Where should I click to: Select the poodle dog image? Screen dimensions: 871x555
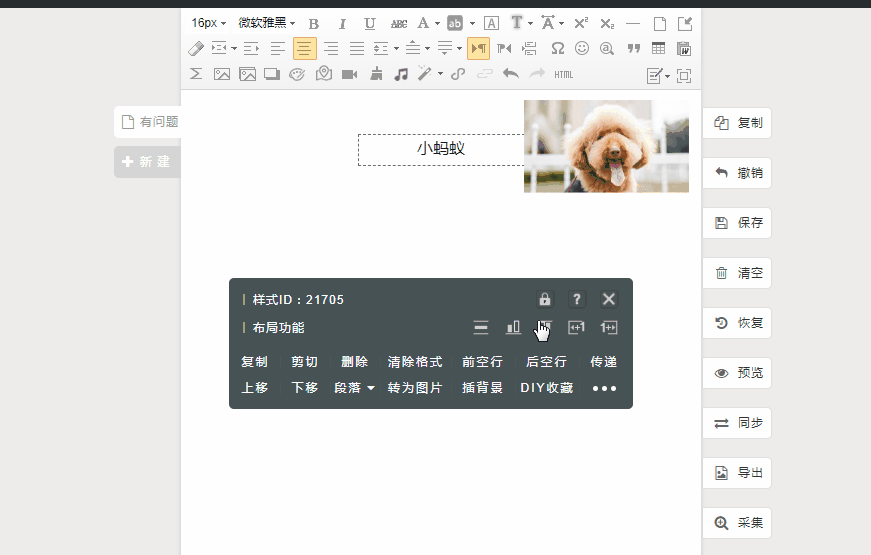pos(607,146)
